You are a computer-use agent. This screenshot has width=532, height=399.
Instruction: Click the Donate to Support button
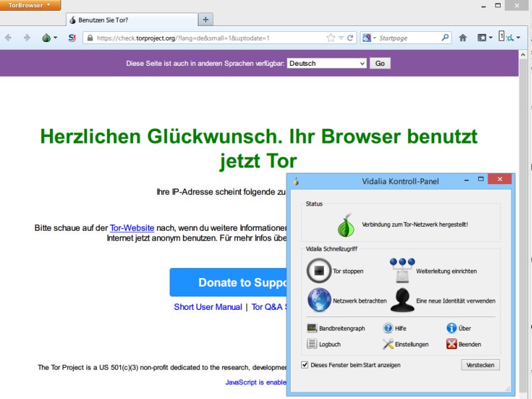click(x=228, y=282)
